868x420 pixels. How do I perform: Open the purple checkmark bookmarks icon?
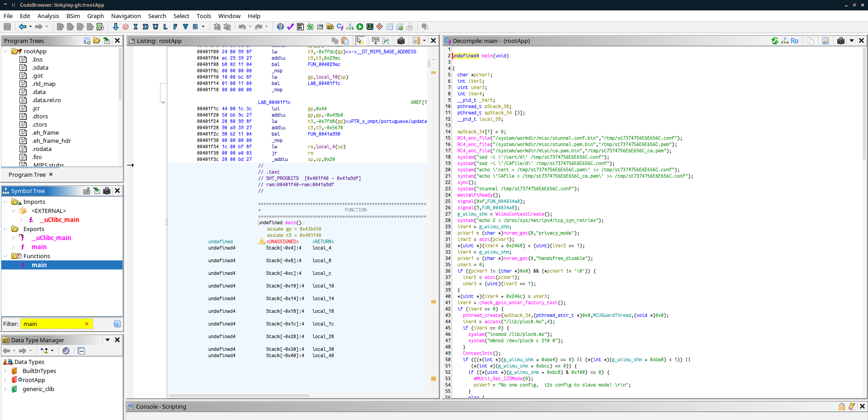click(x=290, y=27)
